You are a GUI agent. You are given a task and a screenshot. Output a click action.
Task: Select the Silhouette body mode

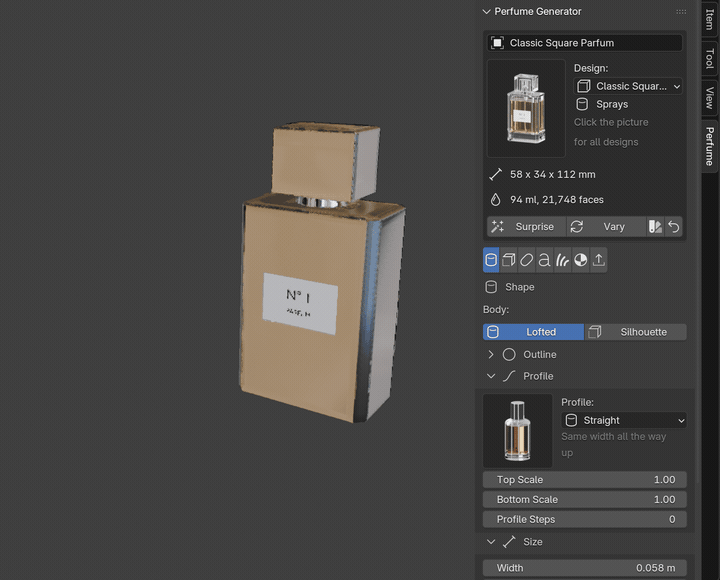(636, 332)
